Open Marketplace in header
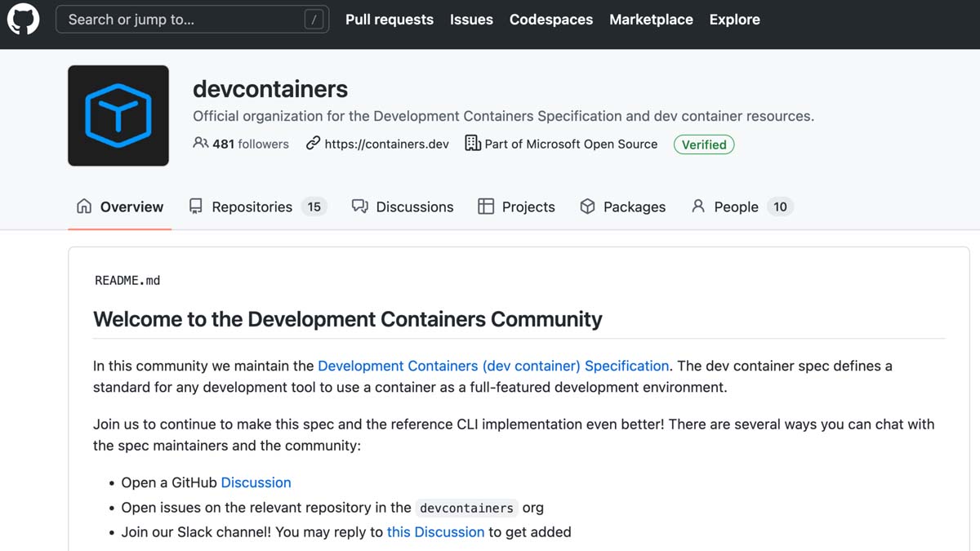The image size is (980, 551). pyautogui.click(x=651, y=20)
